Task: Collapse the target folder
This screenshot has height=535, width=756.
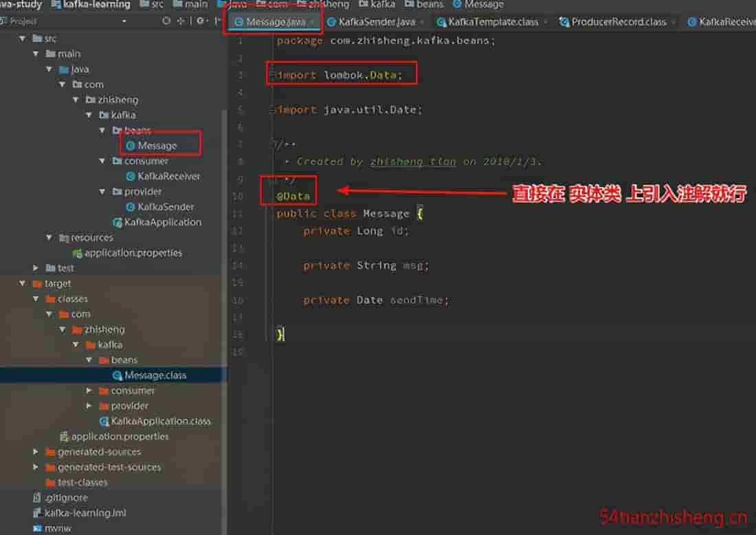Action: [23, 283]
